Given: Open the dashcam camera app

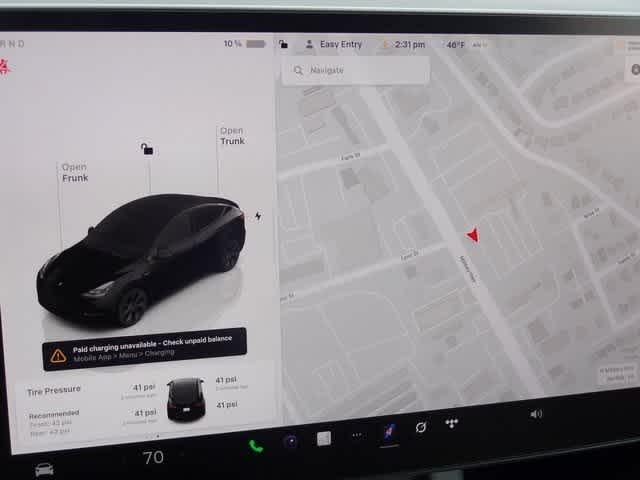Looking at the screenshot, I should tap(290, 441).
